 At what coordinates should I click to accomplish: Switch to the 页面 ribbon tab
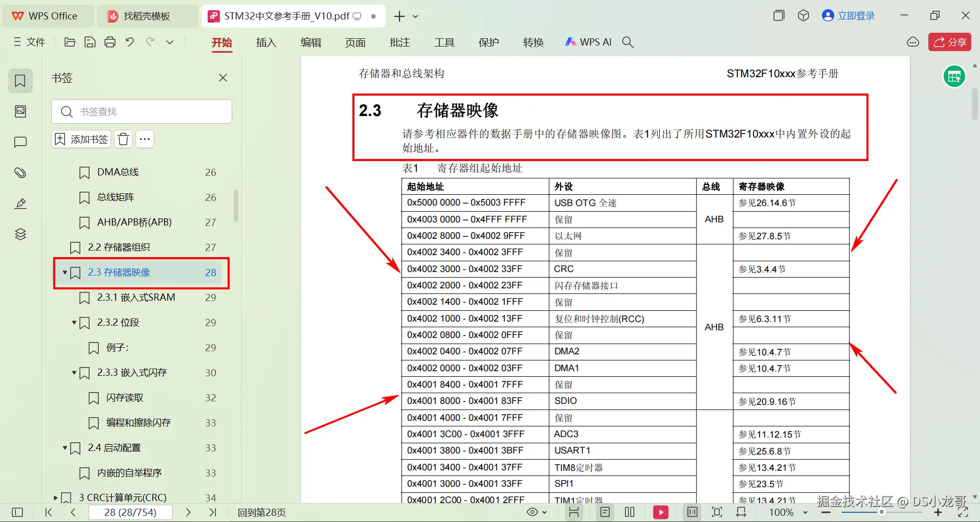355,42
